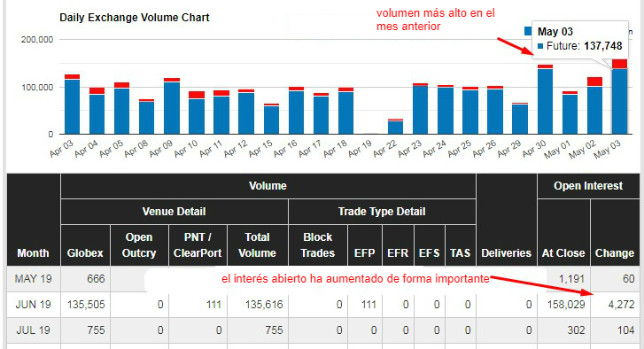Click JUN 19 Deliveries value 0
The image size is (644, 349).
pyautogui.click(x=529, y=305)
